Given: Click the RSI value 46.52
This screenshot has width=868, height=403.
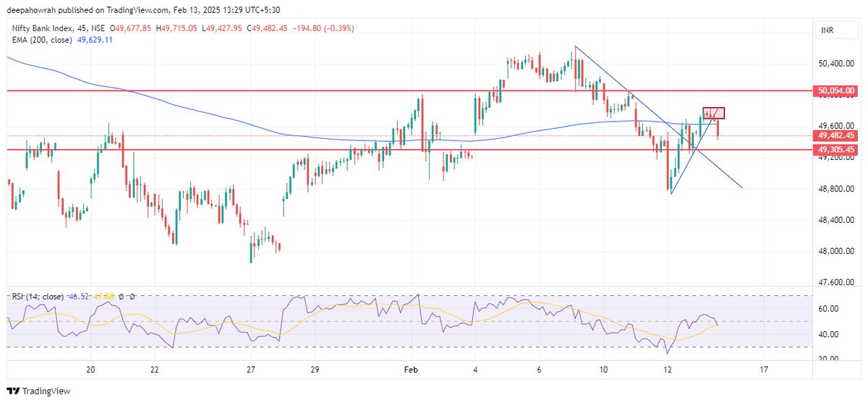Looking at the screenshot, I should coord(80,297).
